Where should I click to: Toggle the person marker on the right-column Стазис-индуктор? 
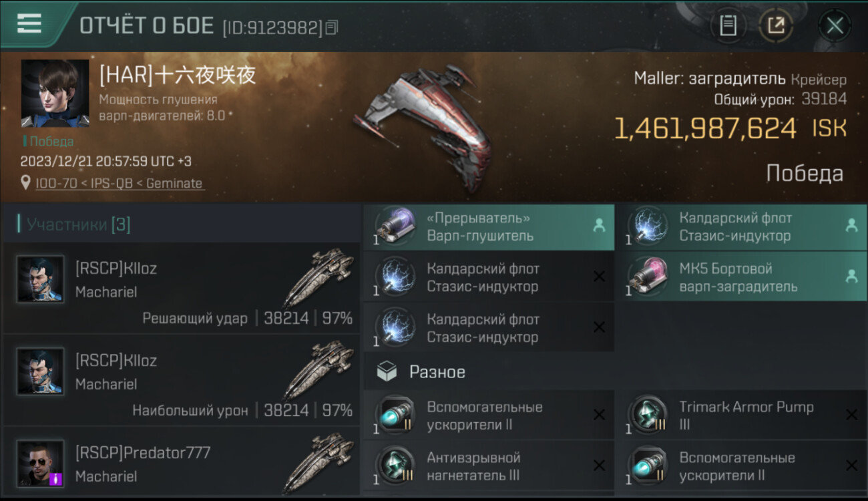851,226
